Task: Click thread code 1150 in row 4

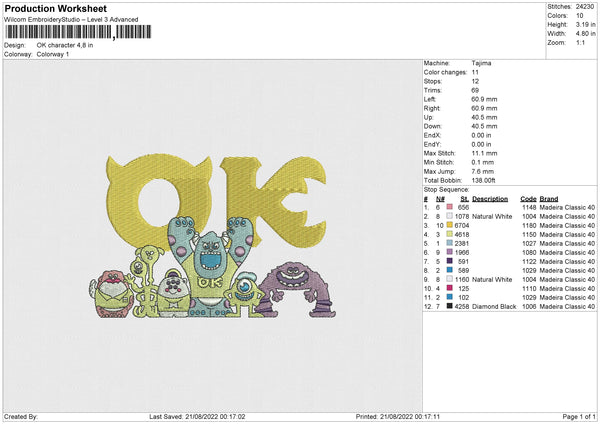Action: [529, 235]
